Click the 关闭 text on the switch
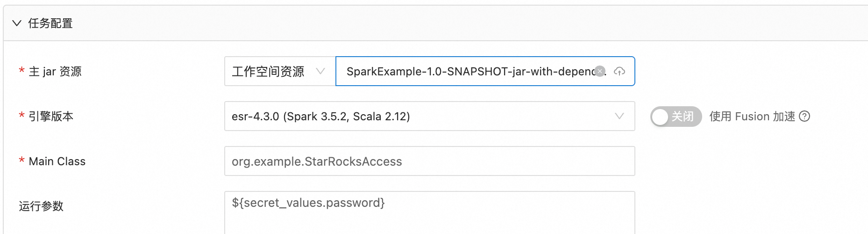Screen dimensions: 868x234 click(683, 117)
